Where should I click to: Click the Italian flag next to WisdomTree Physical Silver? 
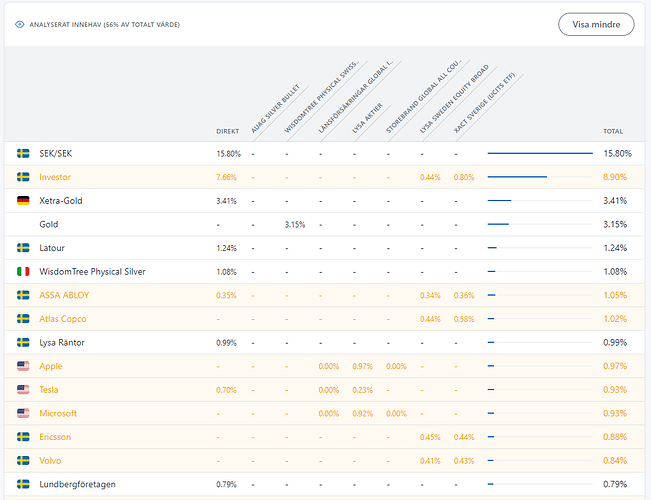23,272
